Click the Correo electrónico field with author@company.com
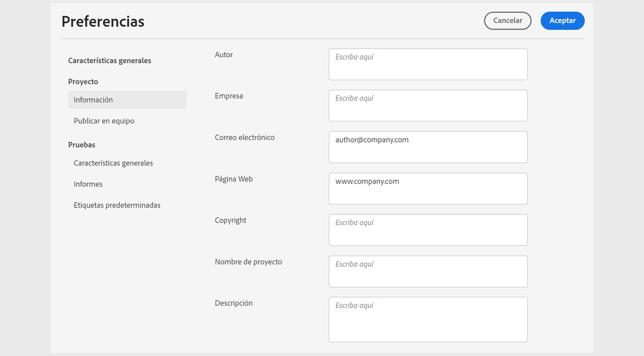 [x=428, y=147]
